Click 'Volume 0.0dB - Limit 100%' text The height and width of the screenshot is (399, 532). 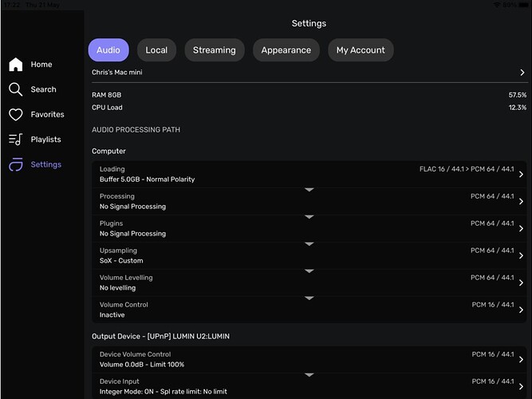[x=142, y=365]
